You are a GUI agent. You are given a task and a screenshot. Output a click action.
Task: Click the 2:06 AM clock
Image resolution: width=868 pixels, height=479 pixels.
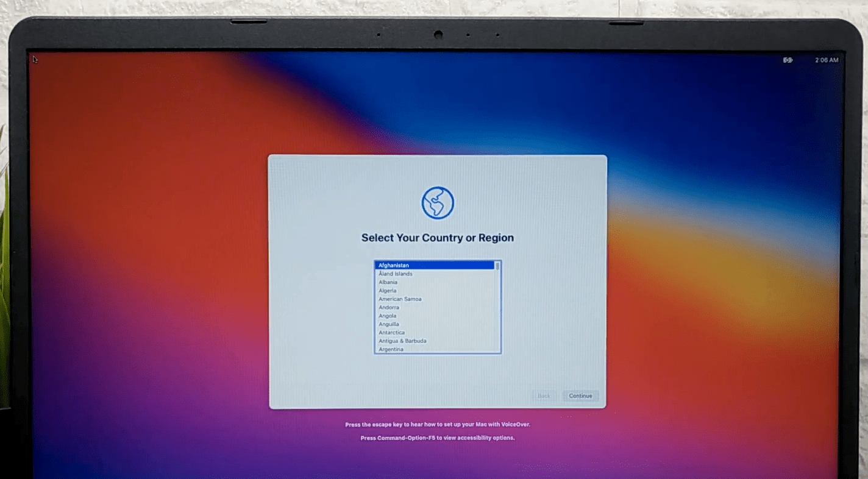[827, 60]
